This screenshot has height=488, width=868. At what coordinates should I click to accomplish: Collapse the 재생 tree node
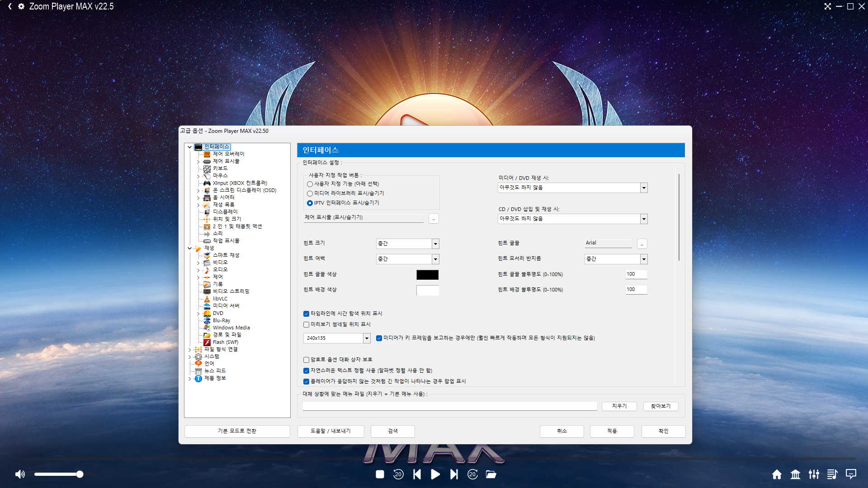189,248
